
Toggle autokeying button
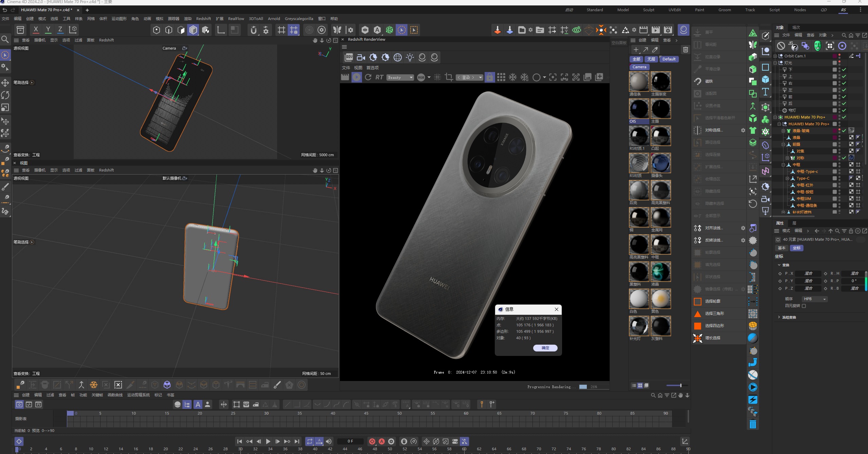coord(382,441)
